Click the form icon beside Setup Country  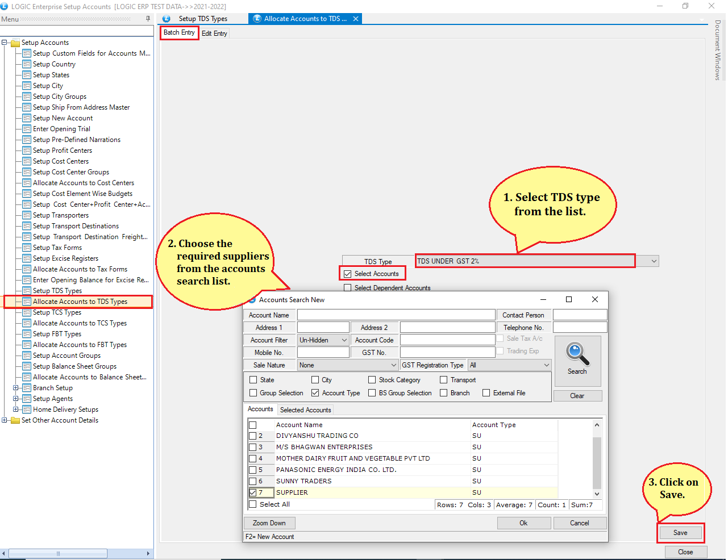pos(27,64)
